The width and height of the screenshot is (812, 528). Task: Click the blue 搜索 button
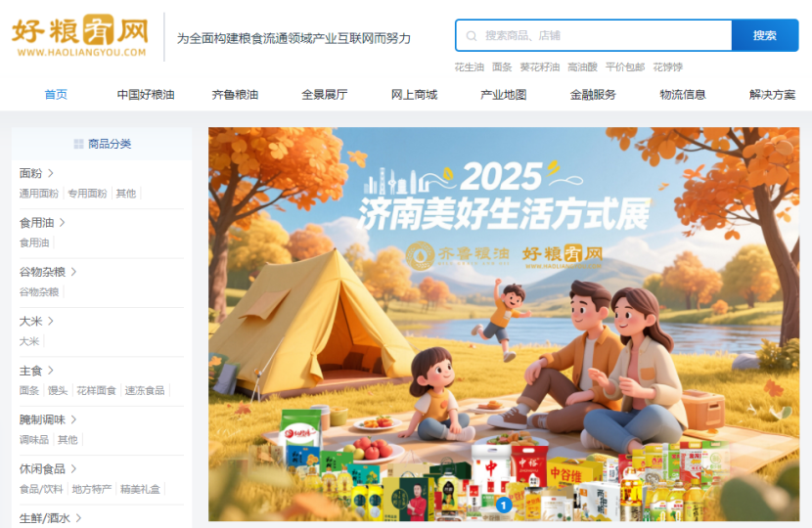(765, 35)
